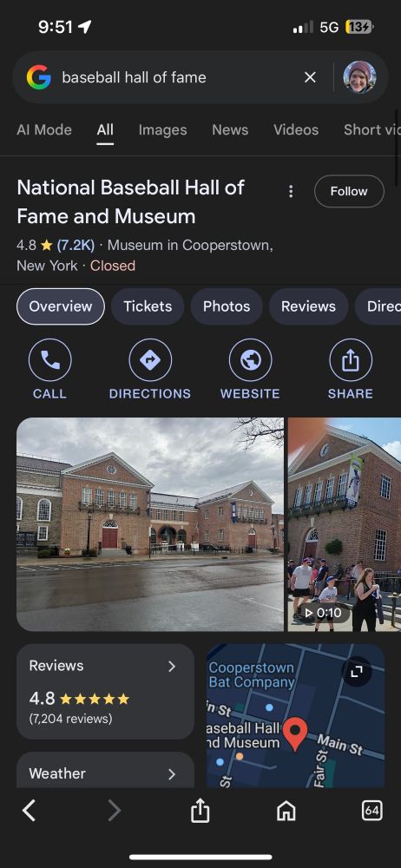Open the 7.2K reviews link

coord(76,245)
